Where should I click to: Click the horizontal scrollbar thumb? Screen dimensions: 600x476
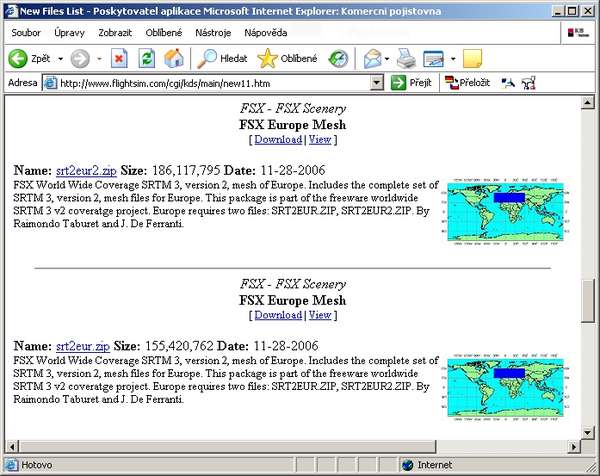227,447
